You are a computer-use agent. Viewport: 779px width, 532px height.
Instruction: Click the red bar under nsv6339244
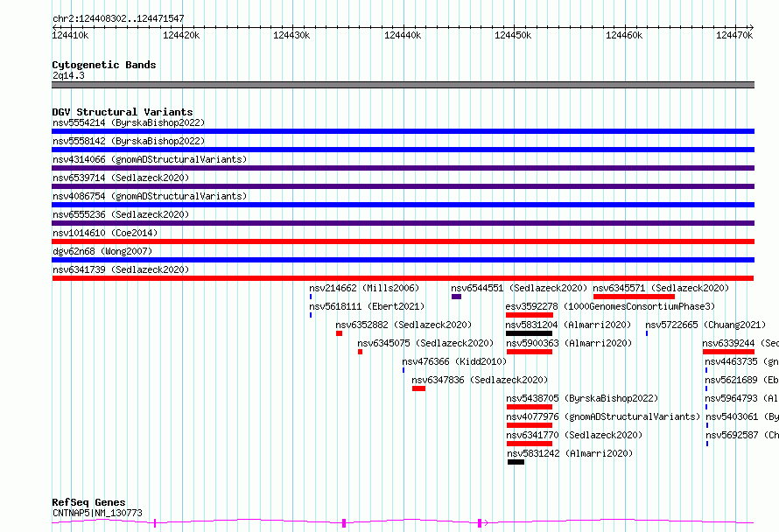tap(728, 352)
